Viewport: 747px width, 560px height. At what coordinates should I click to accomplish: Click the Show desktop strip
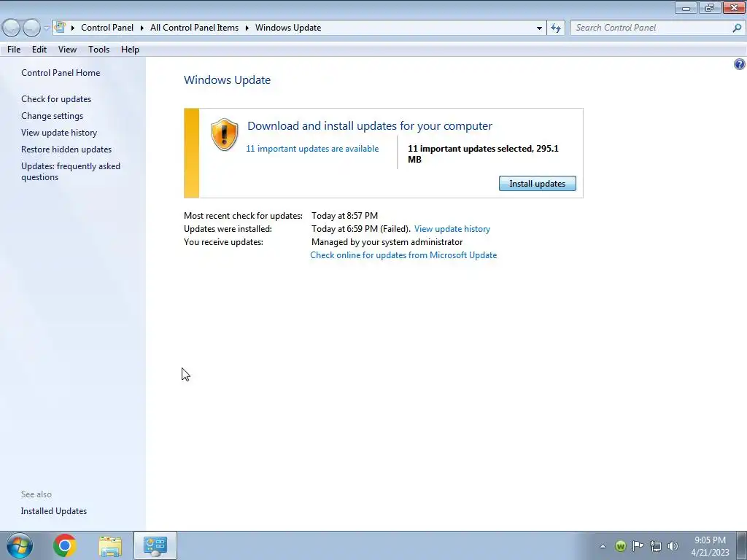tap(742, 545)
